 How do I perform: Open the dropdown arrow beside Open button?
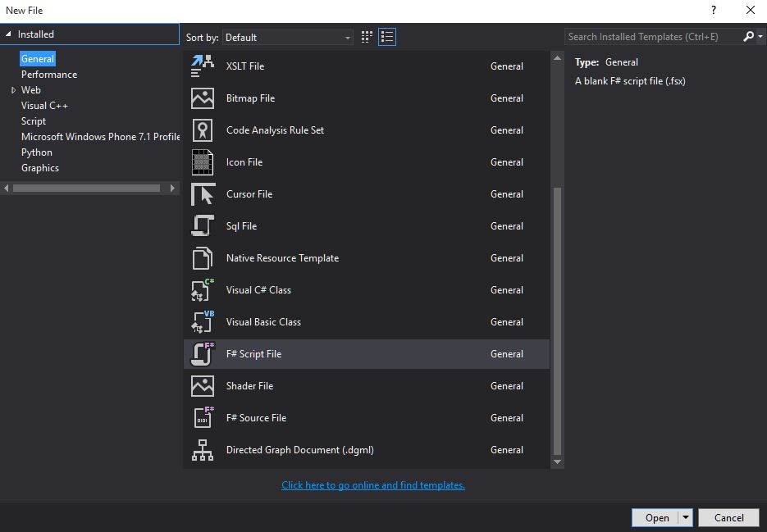click(x=686, y=518)
